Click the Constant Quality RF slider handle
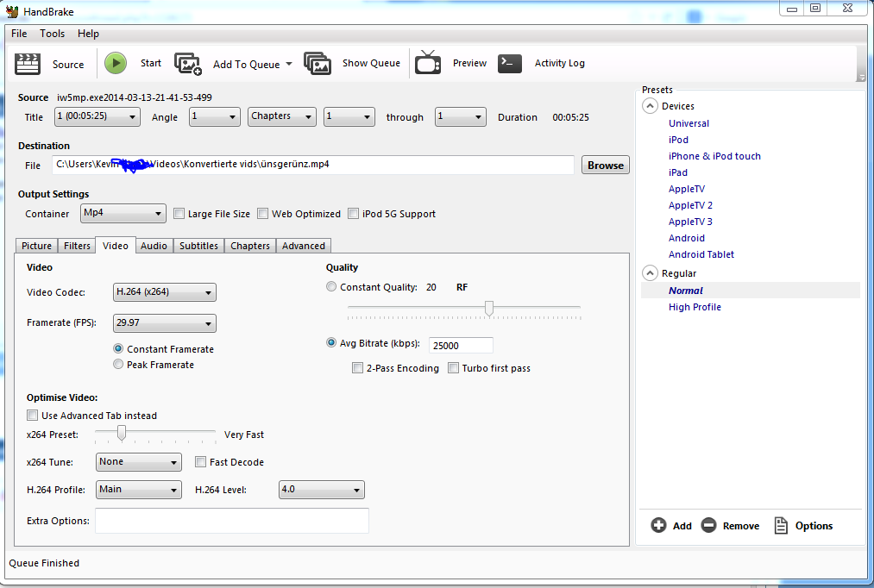This screenshot has height=588, width=874. 489,308
